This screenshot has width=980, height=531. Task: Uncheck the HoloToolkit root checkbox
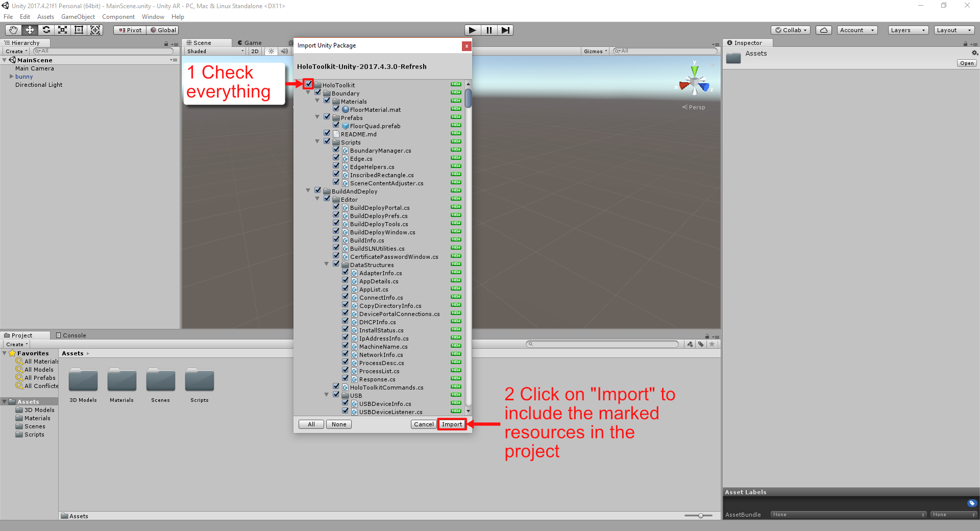(309, 84)
